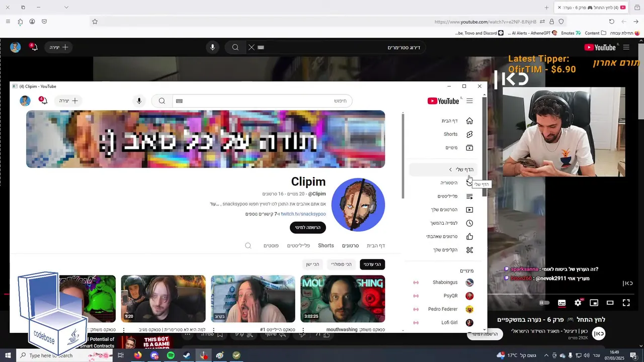Enter fullscreen on the video player
The height and width of the screenshot is (362, 644).
[626, 303]
